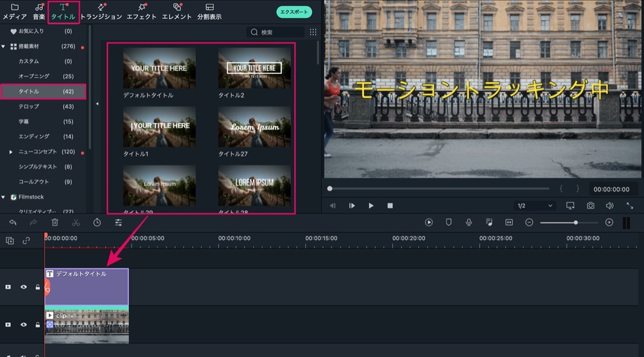Image resolution: width=644 pixels, height=357 pixels.
Task: Click the frame-by-frame play button
Action: 352,205
